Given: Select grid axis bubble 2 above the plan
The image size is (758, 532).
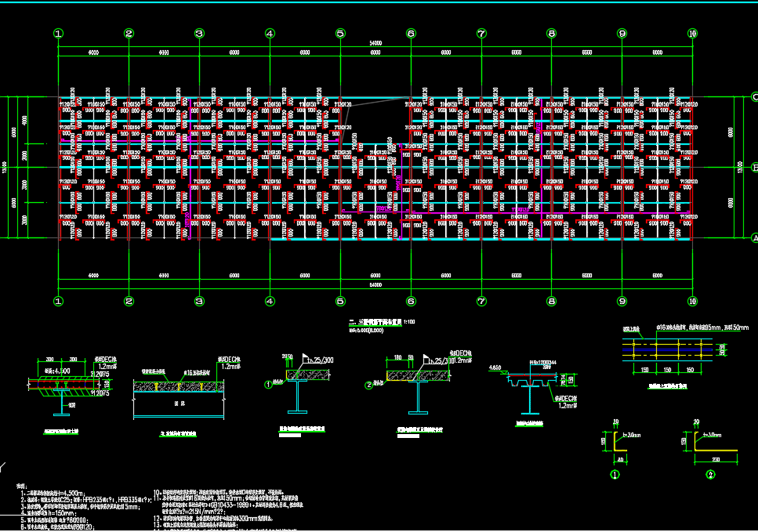Looking at the screenshot, I should pos(129,34).
